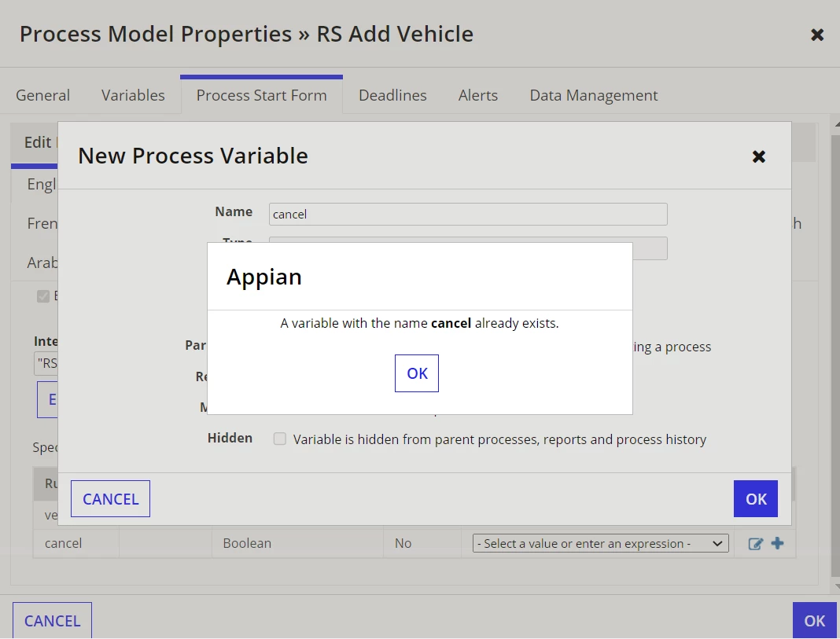Click the No cell in cancel row
840x639 pixels.
(x=422, y=543)
